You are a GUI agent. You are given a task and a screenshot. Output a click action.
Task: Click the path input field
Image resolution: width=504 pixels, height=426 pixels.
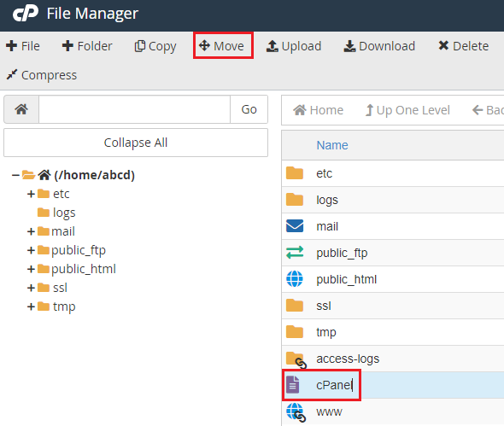tap(134, 109)
